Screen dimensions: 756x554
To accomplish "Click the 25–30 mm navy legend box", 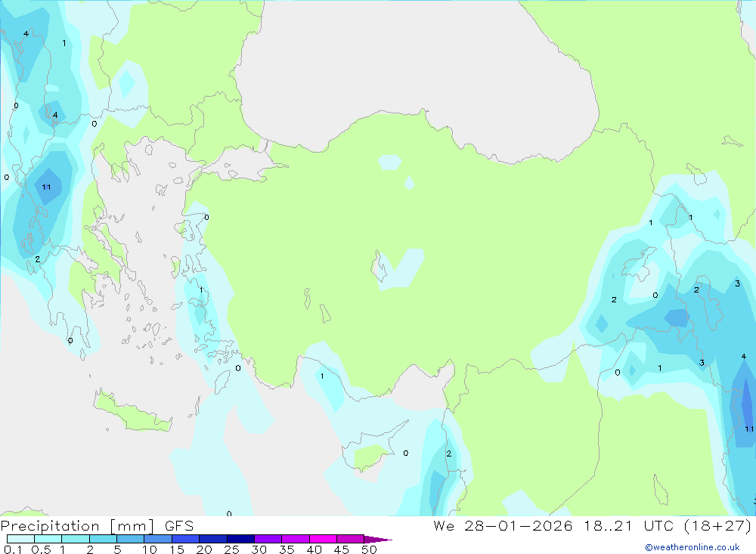I will pos(240,539).
